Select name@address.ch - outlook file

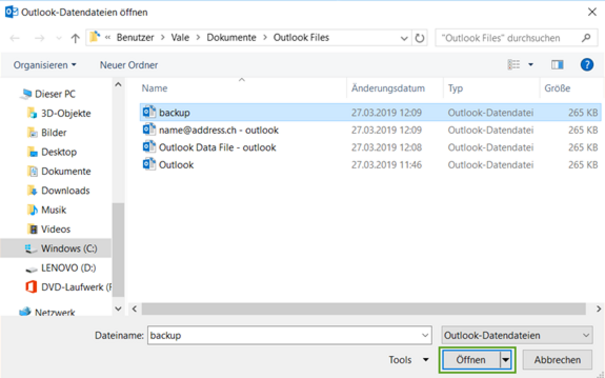click(x=370, y=130)
